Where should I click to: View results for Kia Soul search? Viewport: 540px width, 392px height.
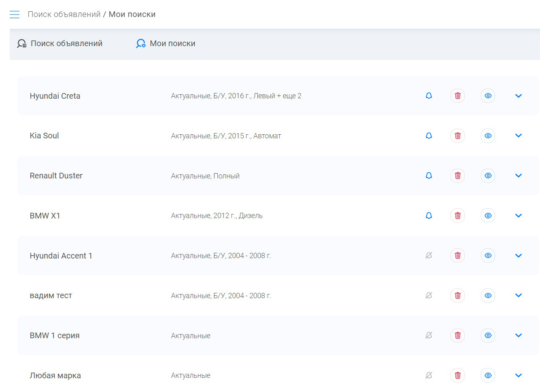pyautogui.click(x=488, y=136)
